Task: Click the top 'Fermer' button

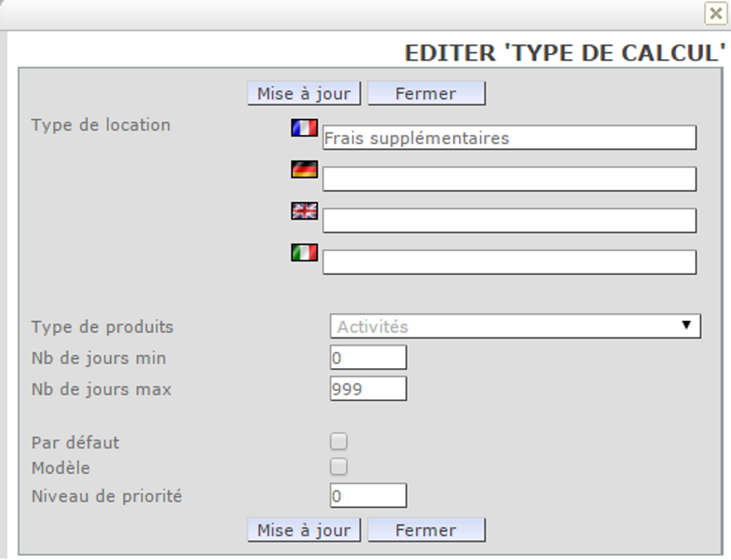Action: click(426, 94)
